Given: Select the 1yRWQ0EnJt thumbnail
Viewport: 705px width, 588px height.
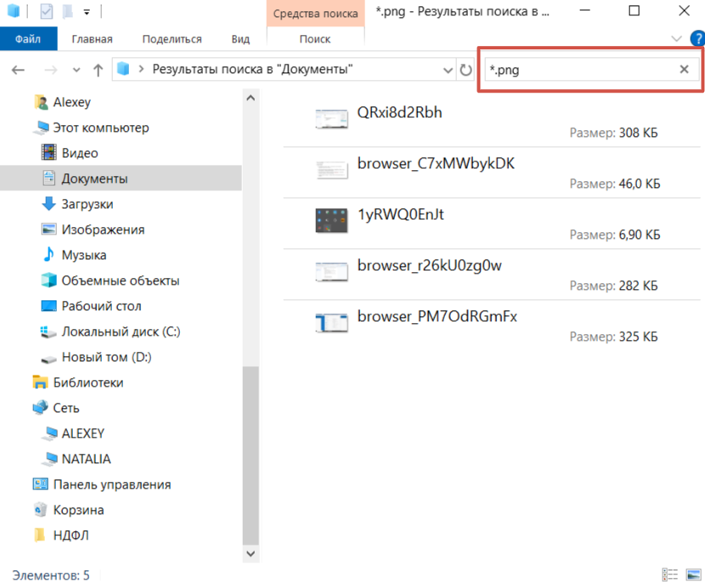Looking at the screenshot, I should [x=331, y=221].
